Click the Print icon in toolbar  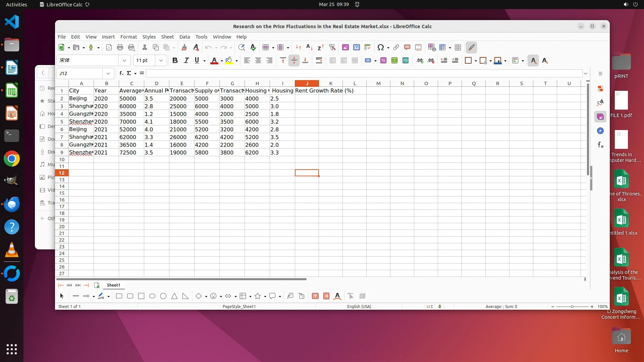[120, 47]
